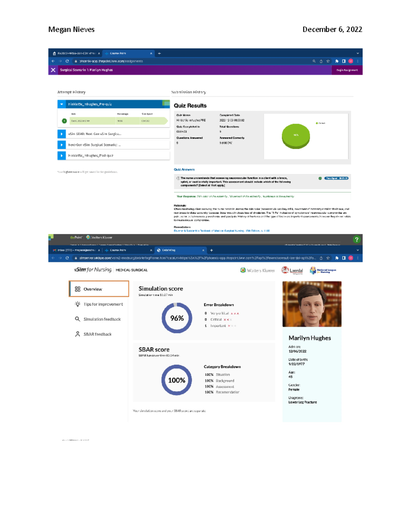This screenshot has width=411, height=532.
Task: Click the Wolters Kluwer logo in vSim header
Action: tap(257, 270)
